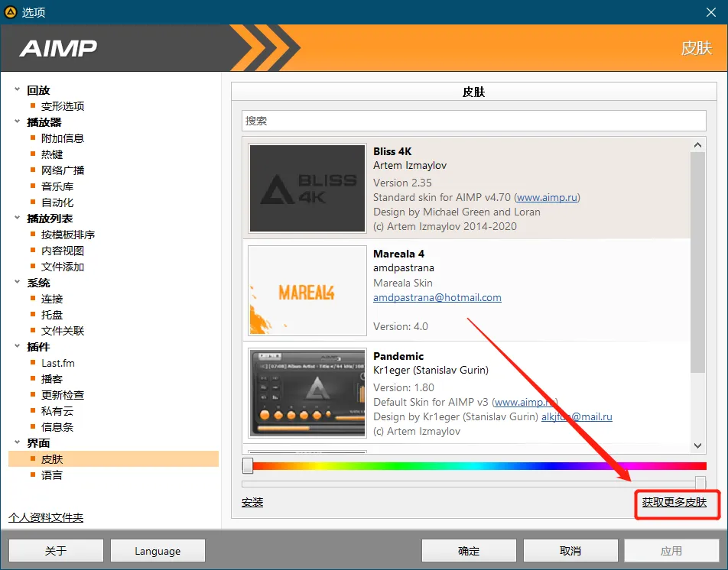728x570 pixels.
Task: Select 托盘 tree item
Action: [x=52, y=315]
